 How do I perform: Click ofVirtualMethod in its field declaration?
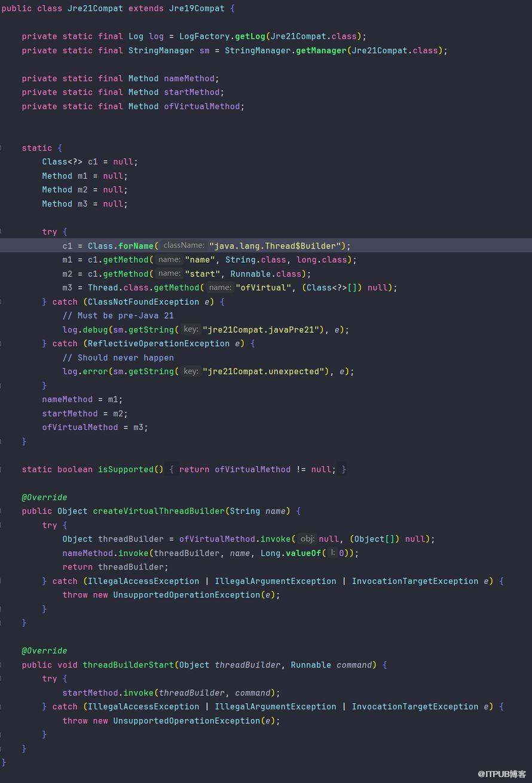coord(202,106)
